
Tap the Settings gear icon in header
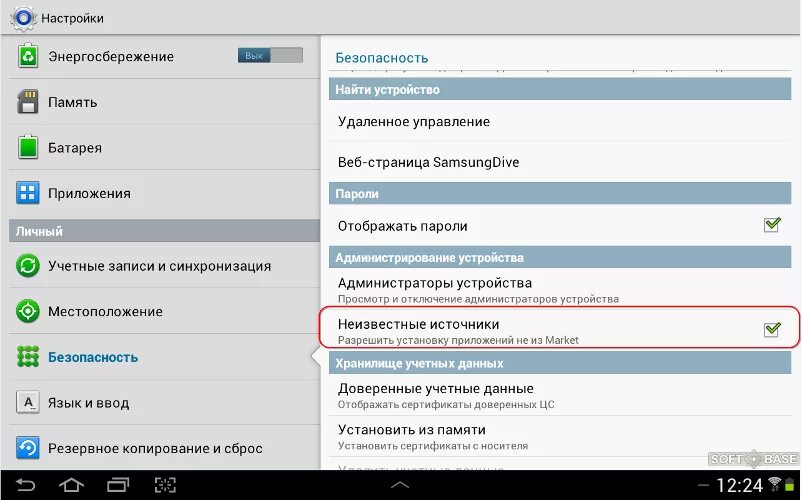click(23, 18)
